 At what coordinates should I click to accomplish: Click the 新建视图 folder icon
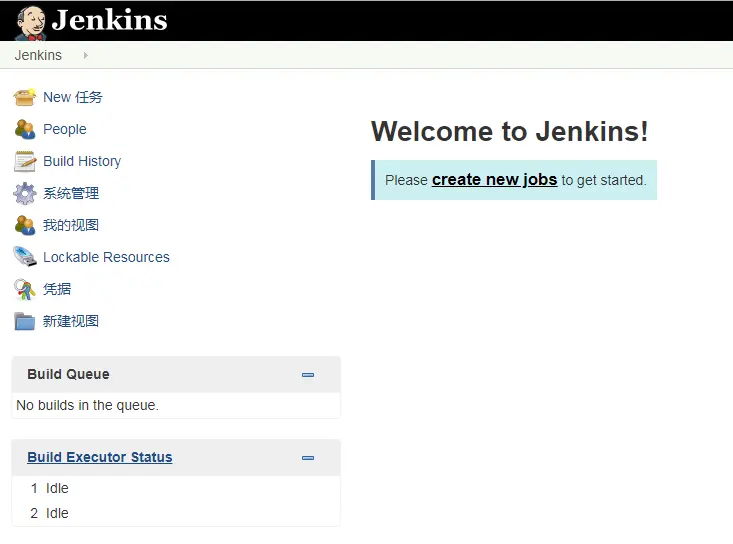click(25, 321)
